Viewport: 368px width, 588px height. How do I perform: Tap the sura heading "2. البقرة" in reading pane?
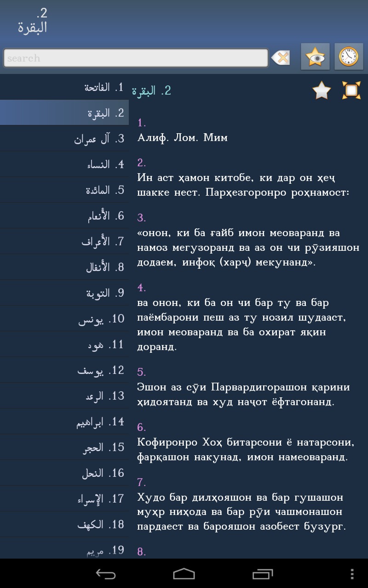pyautogui.click(x=151, y=90)
